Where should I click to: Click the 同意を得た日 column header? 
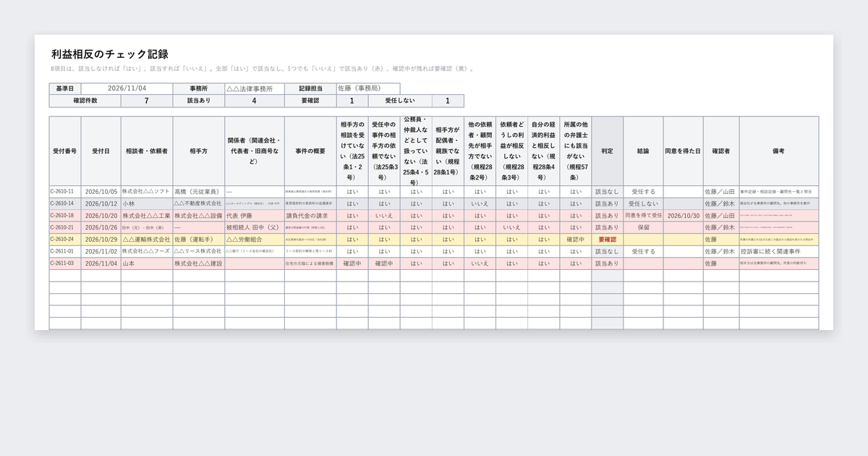(x=683, y=151)
